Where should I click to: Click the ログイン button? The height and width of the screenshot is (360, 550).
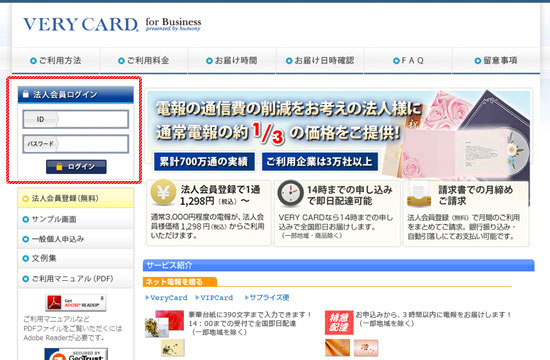pyautogui.click(x=76, y=167)
